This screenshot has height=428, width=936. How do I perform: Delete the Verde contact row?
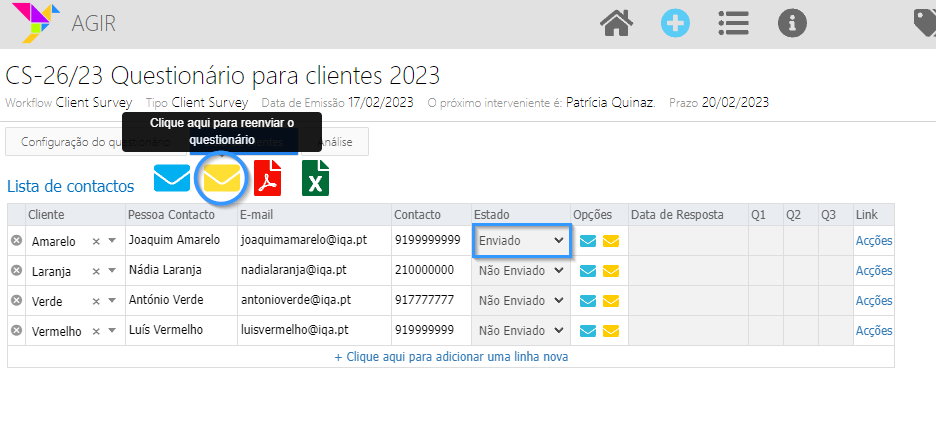pos(17,300)
